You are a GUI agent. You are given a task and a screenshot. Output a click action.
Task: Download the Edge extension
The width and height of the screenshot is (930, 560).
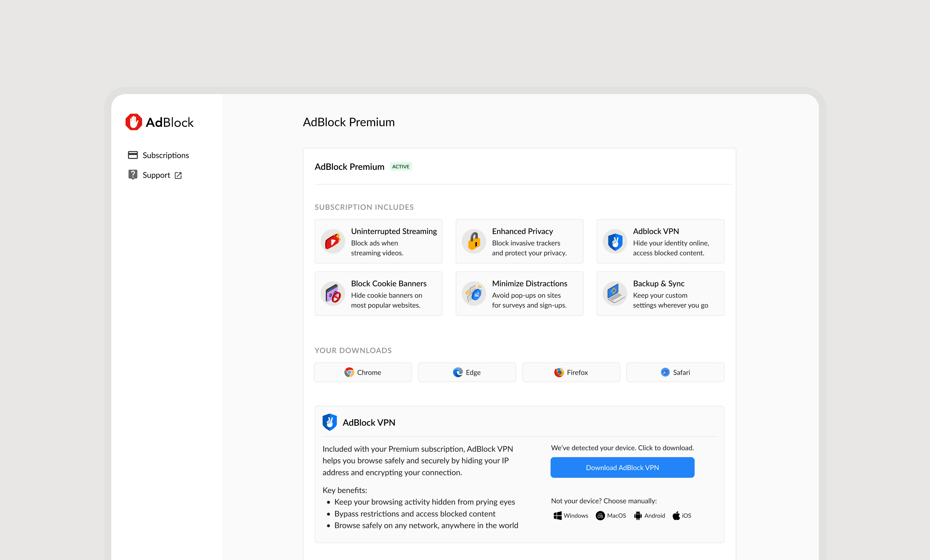tap(467, 372)
